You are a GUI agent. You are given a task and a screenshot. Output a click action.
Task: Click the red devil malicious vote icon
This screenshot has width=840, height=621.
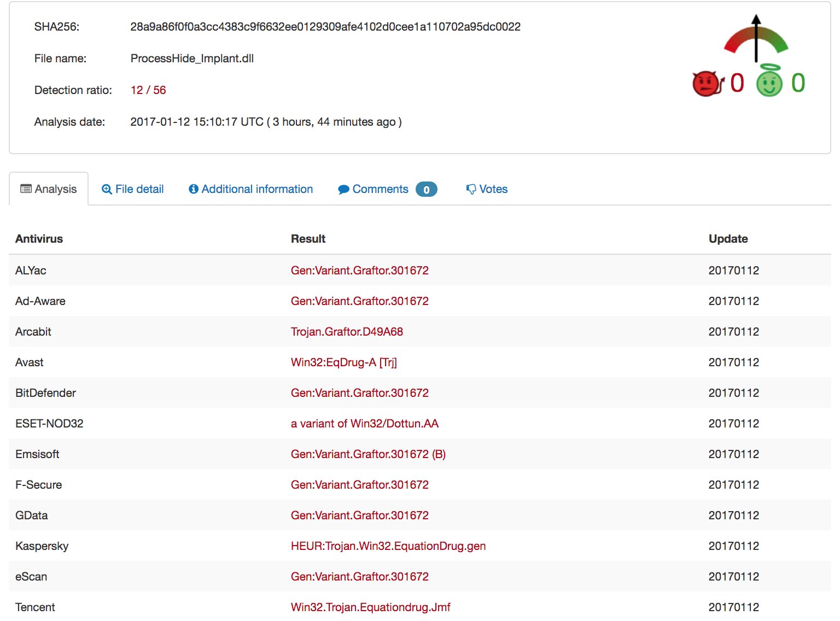click(x=707, y=84)
